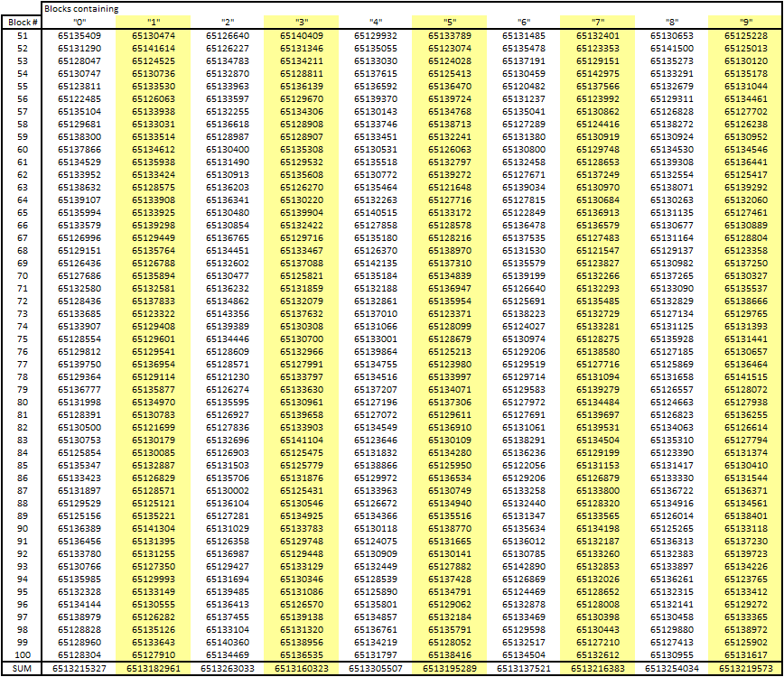Viewport: 784px width, 677px height.
Task: Select cell 65141104 in block 83
Action: tap(302, 441)
